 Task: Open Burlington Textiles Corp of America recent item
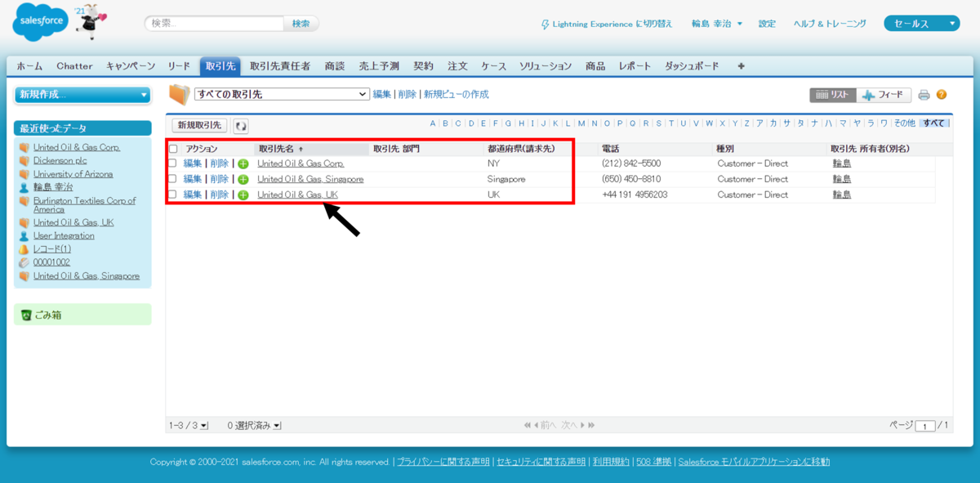point(85,205)
